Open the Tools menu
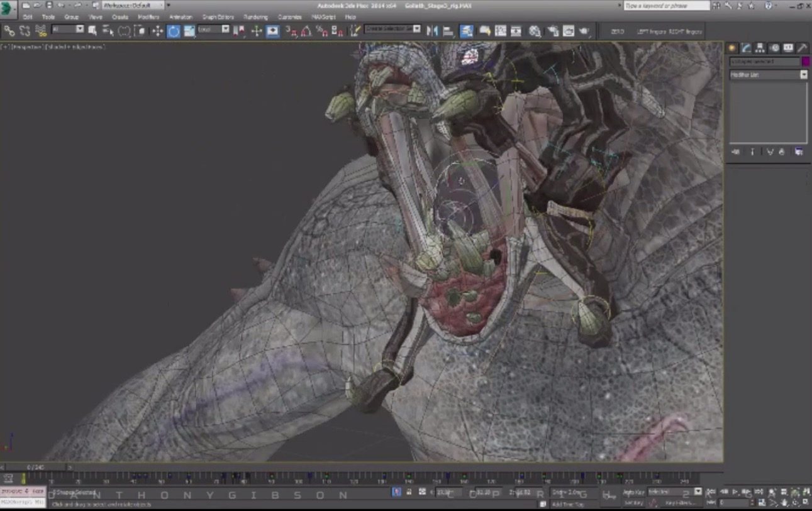Viewport: 812px width, 511px height. tap(48, 17)
